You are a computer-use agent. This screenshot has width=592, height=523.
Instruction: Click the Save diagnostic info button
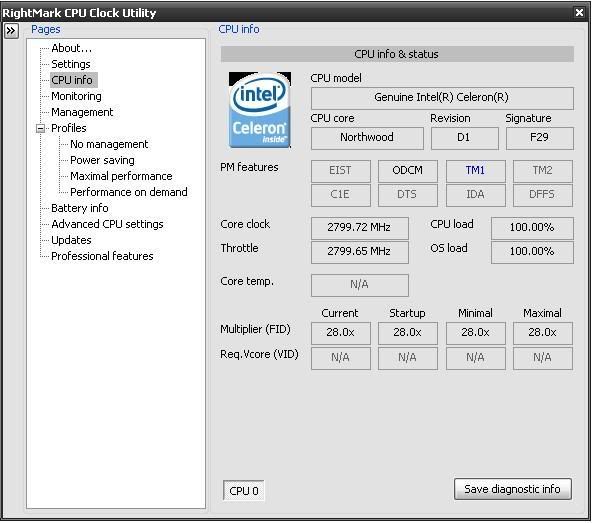pyautogui.click(x=513, y=489)
